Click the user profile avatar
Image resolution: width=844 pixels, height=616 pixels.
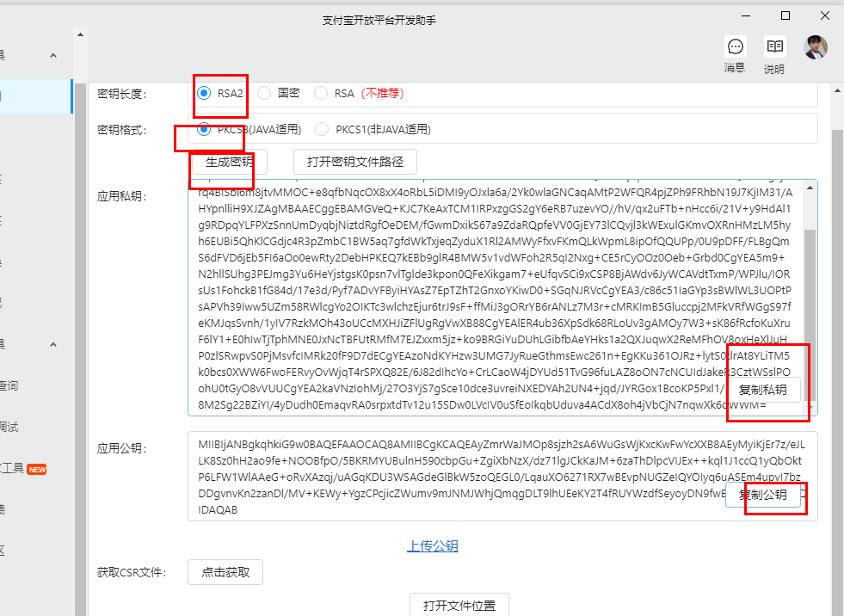[x=816, y=47]
